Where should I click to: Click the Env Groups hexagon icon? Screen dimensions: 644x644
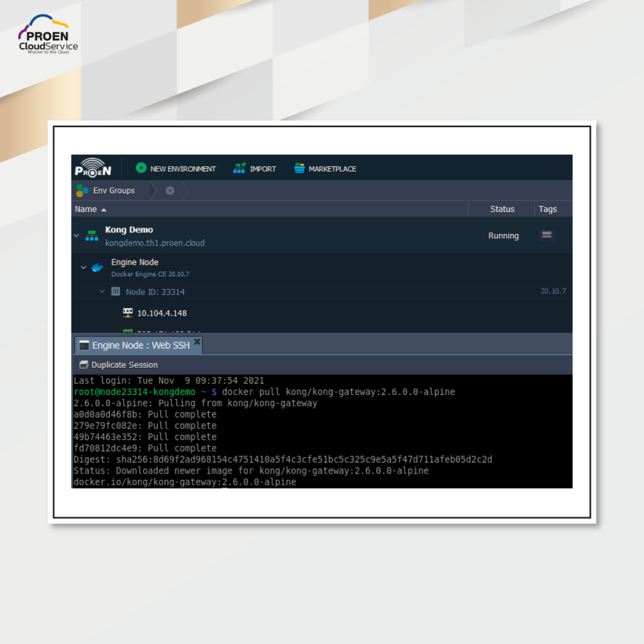coord(82,191)
